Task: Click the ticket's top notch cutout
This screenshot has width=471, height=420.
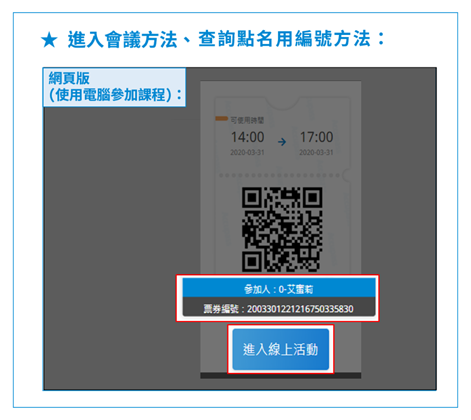Action: pos(283,103)
